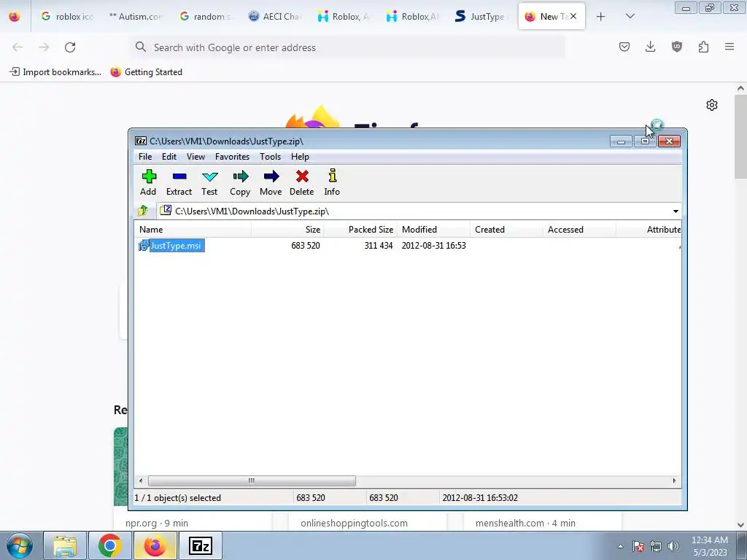This screenshot has height=560, width=747.
Task: Click the Move toolbar icon
Action: tap(271, 182)
